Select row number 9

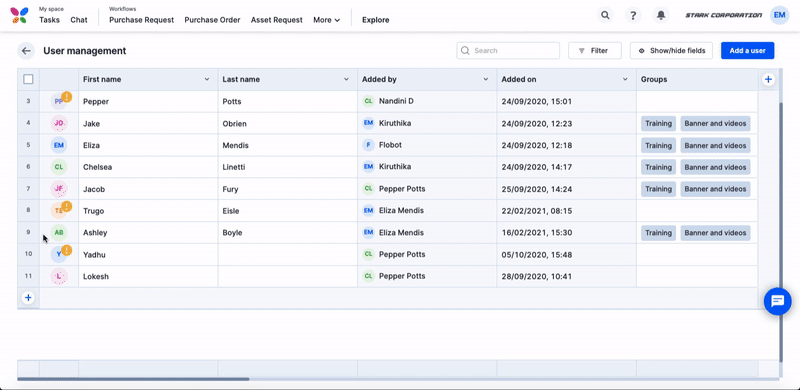coord(29,232)
